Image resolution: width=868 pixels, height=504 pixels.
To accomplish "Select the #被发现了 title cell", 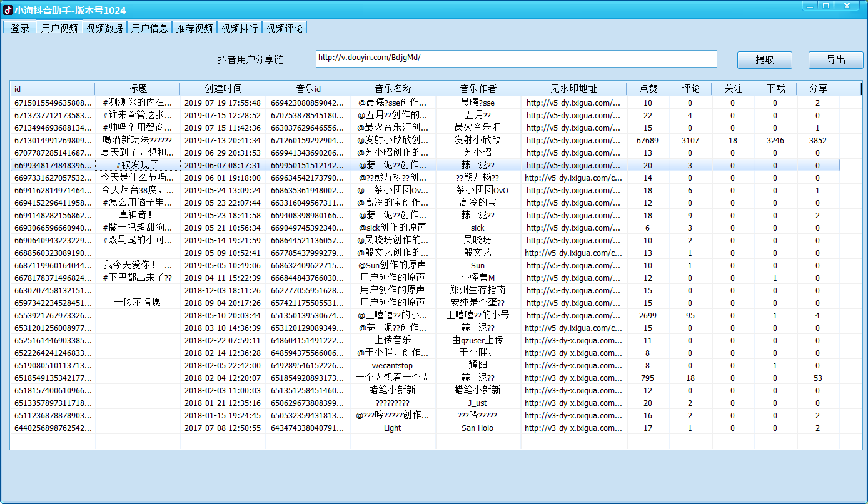I will pos(138,165).
